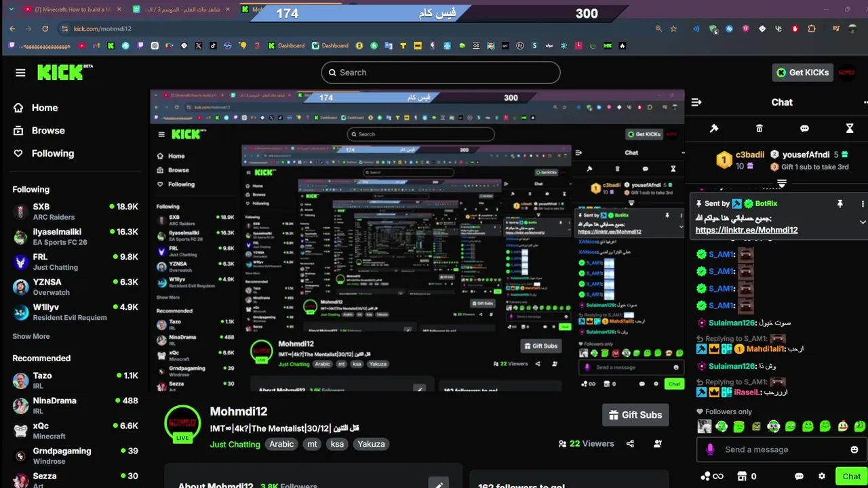Click the chat hourglass slow-mode icon

[x=849, y=128]
